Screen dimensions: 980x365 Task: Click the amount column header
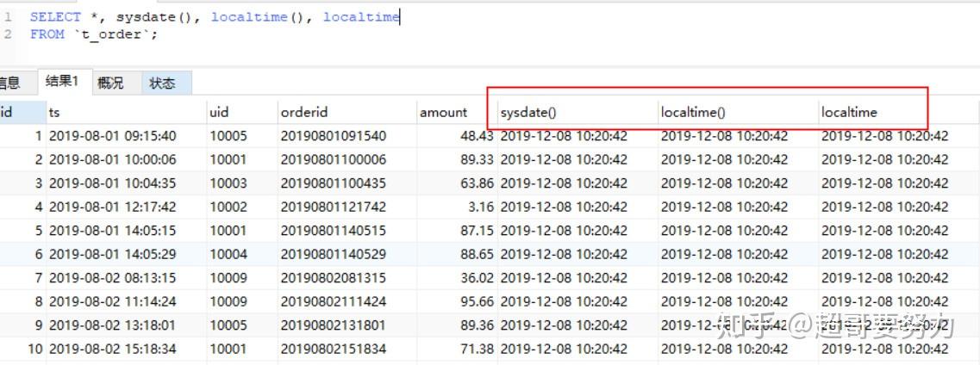coord(443,112)
